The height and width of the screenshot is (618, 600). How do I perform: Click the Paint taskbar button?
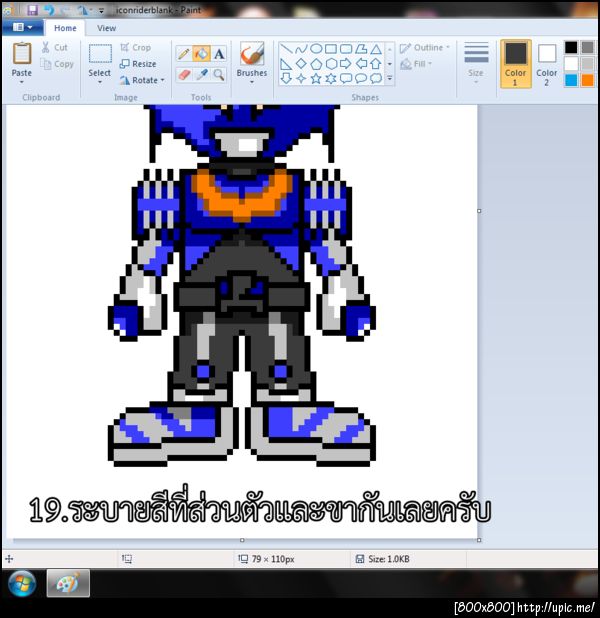click(x=68, y=583)
